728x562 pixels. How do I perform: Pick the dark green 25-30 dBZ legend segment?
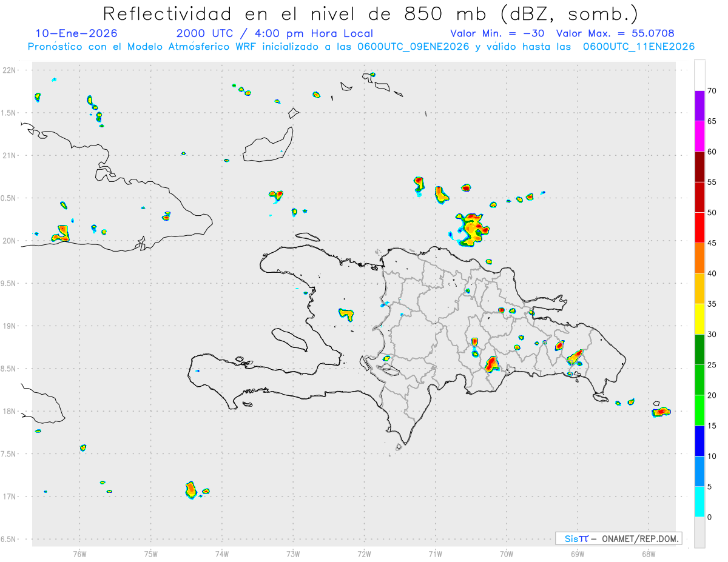(700, 349)
